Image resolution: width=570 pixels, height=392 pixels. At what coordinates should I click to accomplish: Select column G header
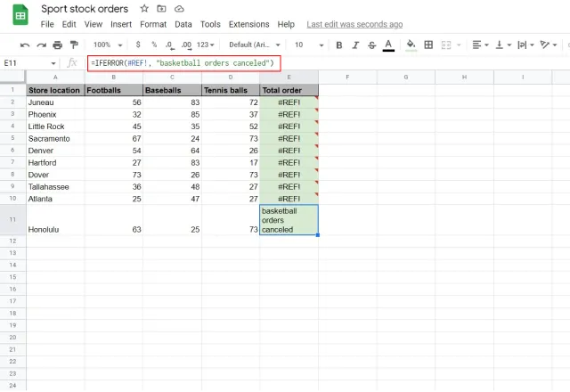[x=406, y=78]
